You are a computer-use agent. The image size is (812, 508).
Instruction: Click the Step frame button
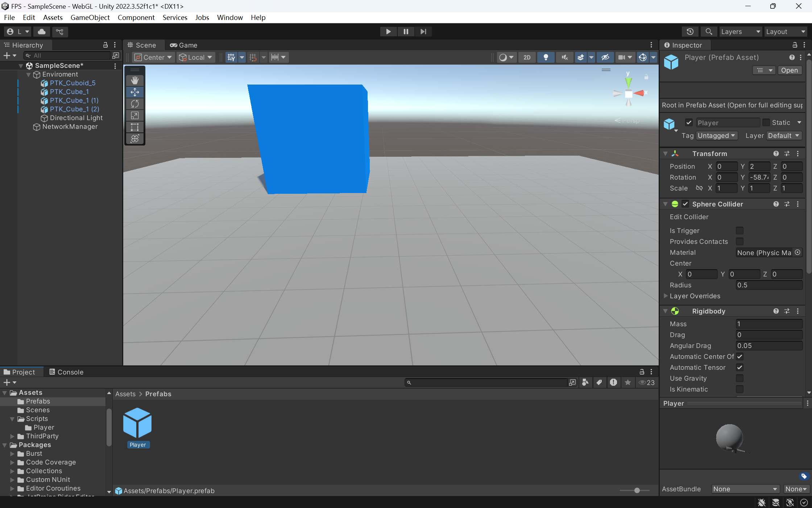tap(423, 32)
